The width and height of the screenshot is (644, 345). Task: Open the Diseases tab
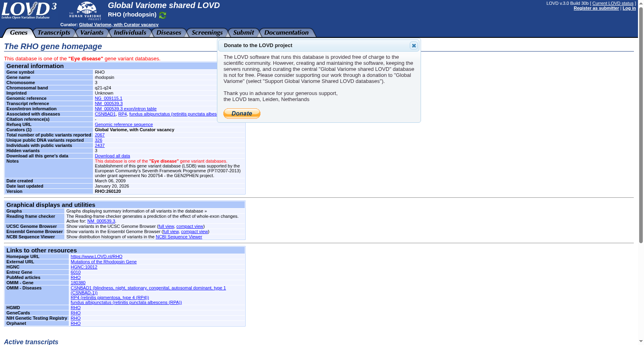[169, 33]
